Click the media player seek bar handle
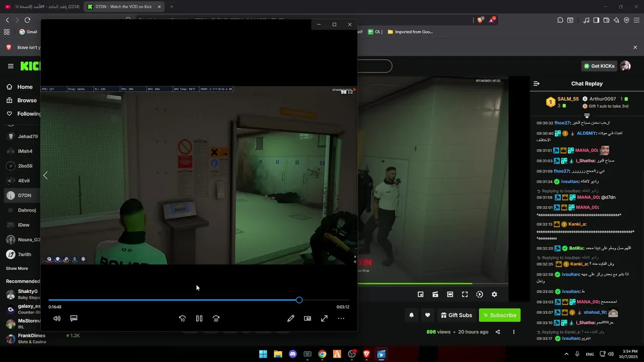 click(x=299, y=300)
